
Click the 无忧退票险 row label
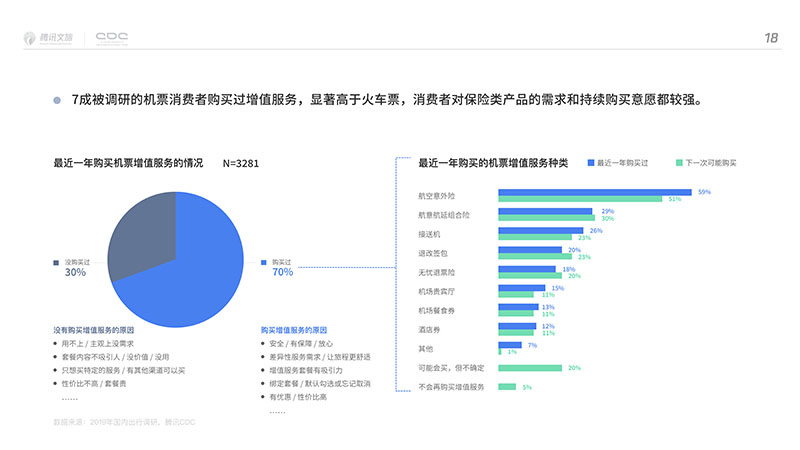436,272
